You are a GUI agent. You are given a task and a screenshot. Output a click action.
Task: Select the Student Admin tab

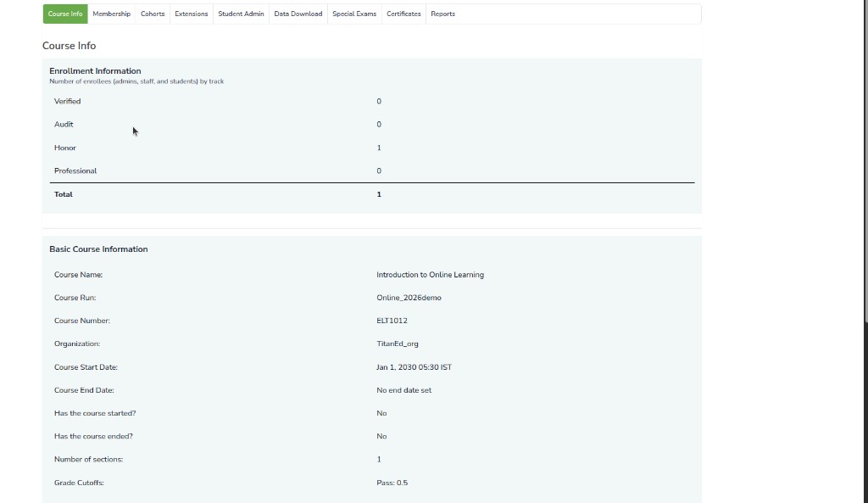[241, 14]
